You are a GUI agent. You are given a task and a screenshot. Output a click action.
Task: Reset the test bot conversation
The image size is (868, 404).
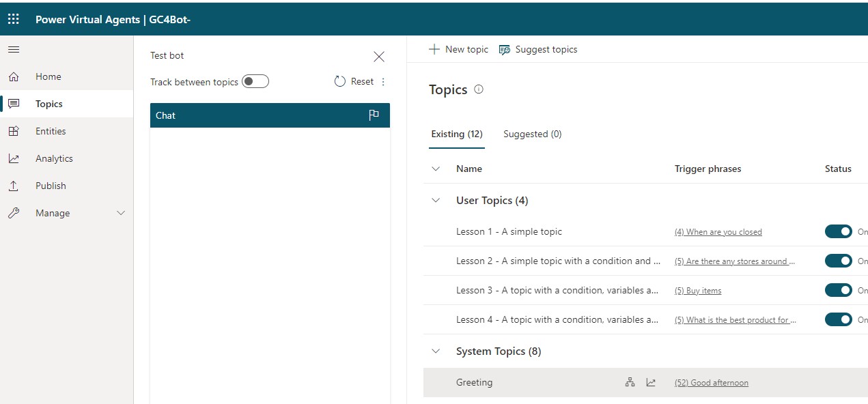coord(354,82)
